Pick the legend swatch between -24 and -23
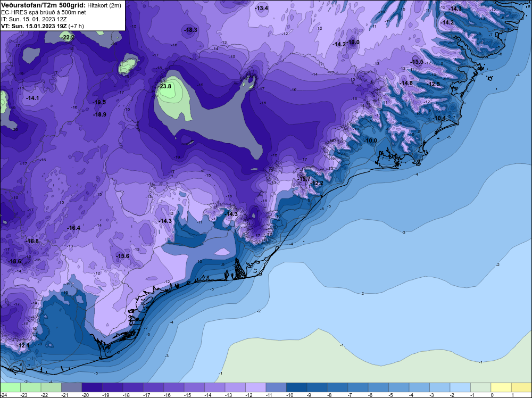532x398 pixels. coord(11,387)
